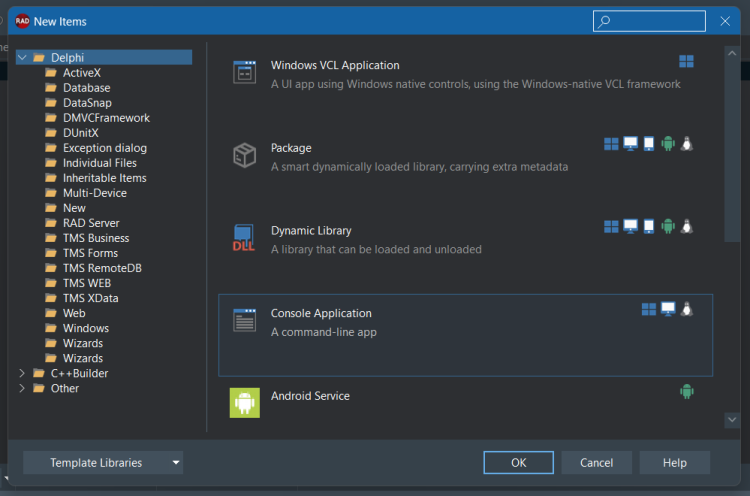Select the Windows category
Screen dimensions: 750x496
[x=86, y=329]
